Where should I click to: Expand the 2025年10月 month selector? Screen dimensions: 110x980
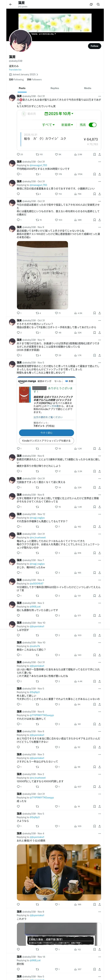pos(59,114)
